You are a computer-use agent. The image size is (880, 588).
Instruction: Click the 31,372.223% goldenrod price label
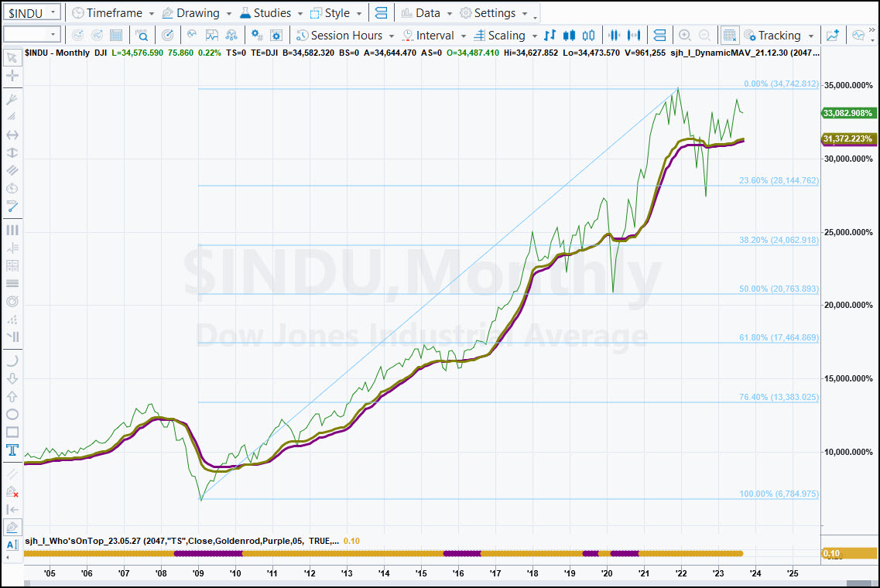(x=847, y=138)
